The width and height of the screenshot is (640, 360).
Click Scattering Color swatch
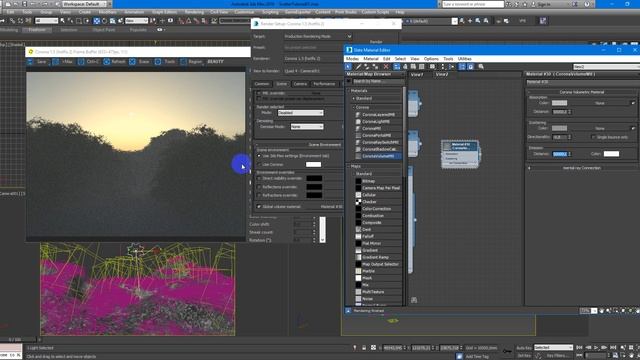pos(559,129)
